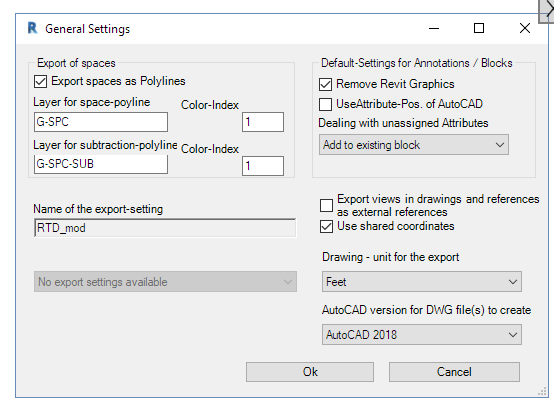Enable UseAttribute-Pos. of AutoCAD

pos(325,104)
